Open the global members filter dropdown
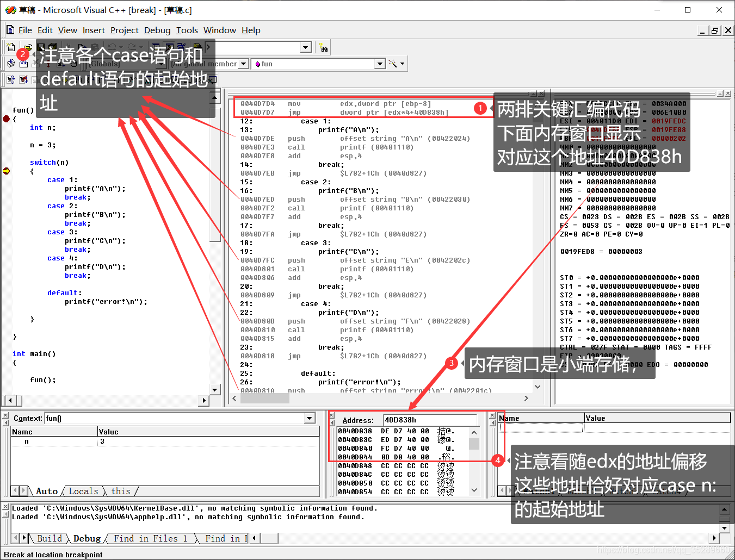The width and height of the screenshot is (735, 560). [244, 64]
